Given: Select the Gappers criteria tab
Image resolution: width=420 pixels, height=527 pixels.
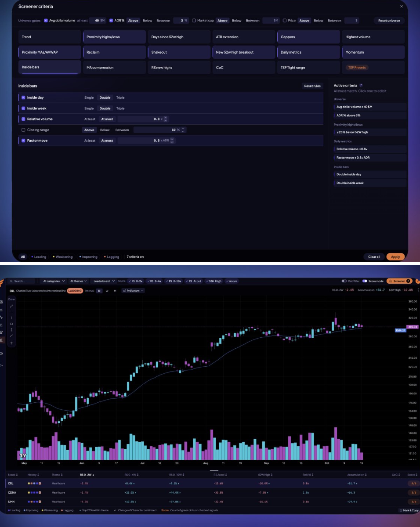Looking at the screenshot, I should click(x=308, y=37).
